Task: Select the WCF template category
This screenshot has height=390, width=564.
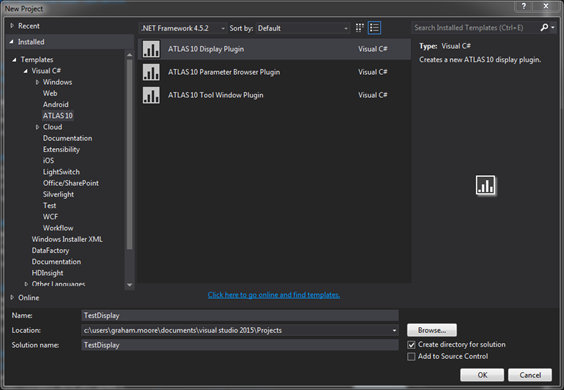Action: (50, 217)
